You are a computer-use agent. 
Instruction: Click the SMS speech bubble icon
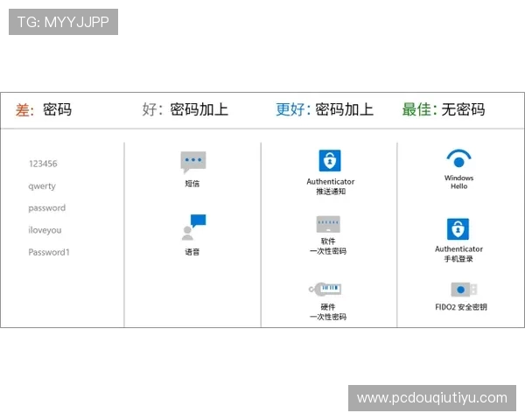pos(192,162)
